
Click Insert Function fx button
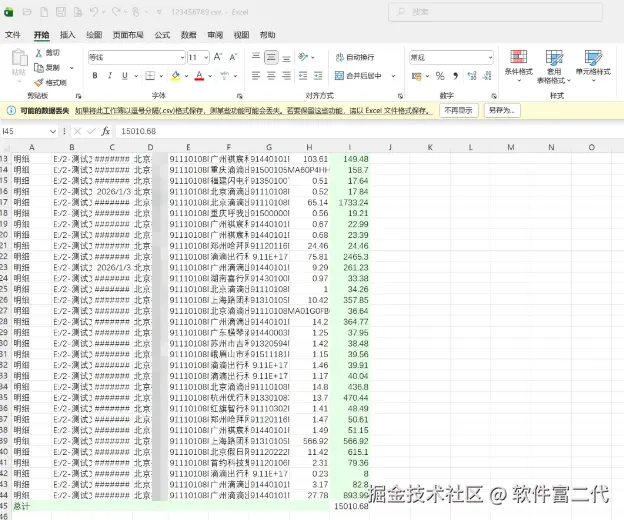pos(105,131)
